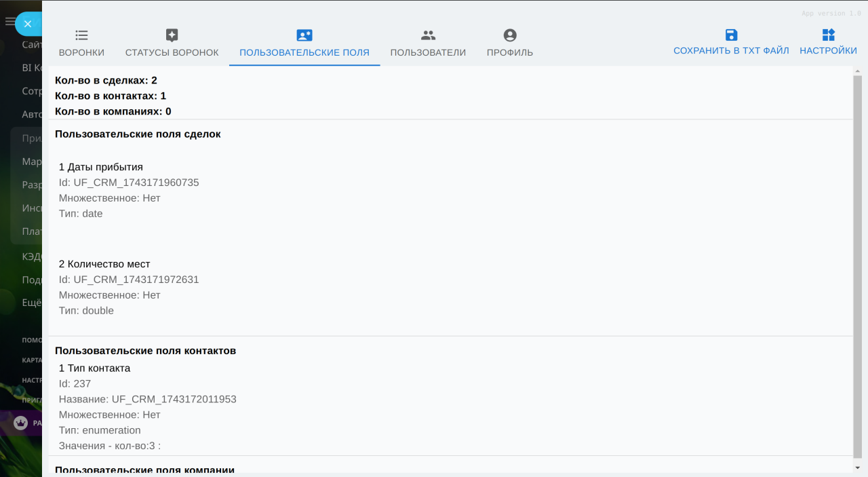Click heading 'Пользовательские поля сделок'

click(138, 134)
